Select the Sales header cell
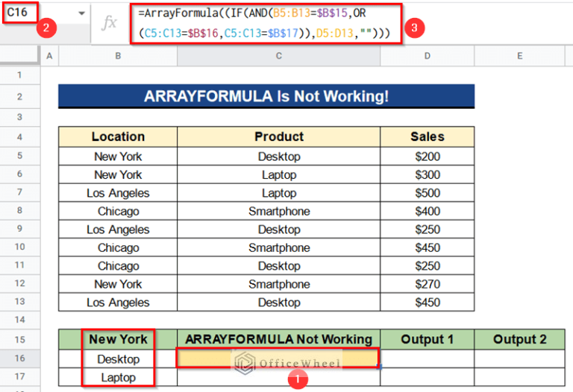Screen dimensions: 573x392 (427, 136)
